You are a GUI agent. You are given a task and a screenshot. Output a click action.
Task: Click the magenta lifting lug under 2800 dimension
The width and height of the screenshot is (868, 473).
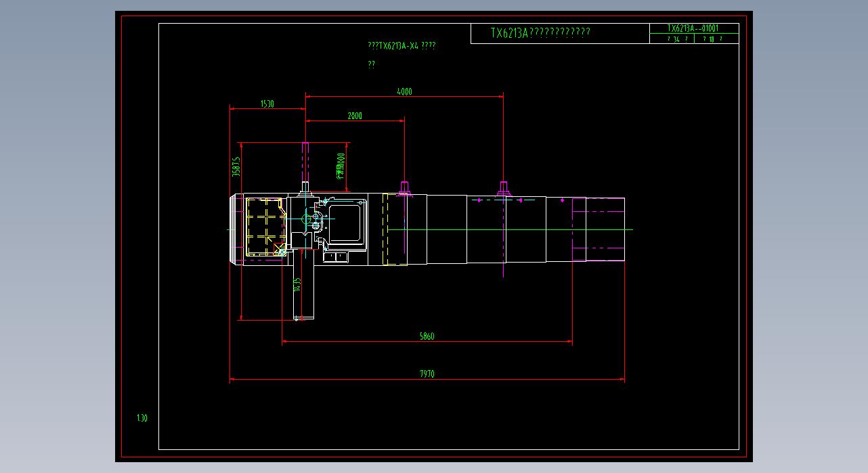(x=404, y=187)
